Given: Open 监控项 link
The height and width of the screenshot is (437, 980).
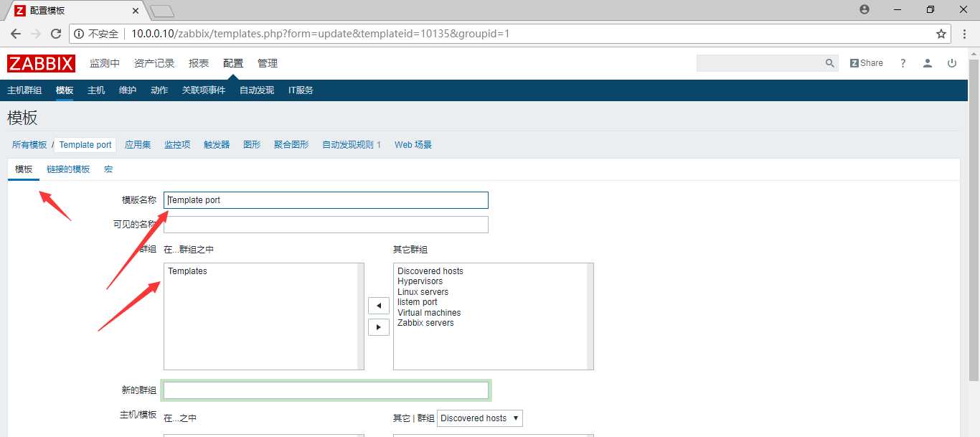Looking at the screenshot, I should tap(177, 145).
